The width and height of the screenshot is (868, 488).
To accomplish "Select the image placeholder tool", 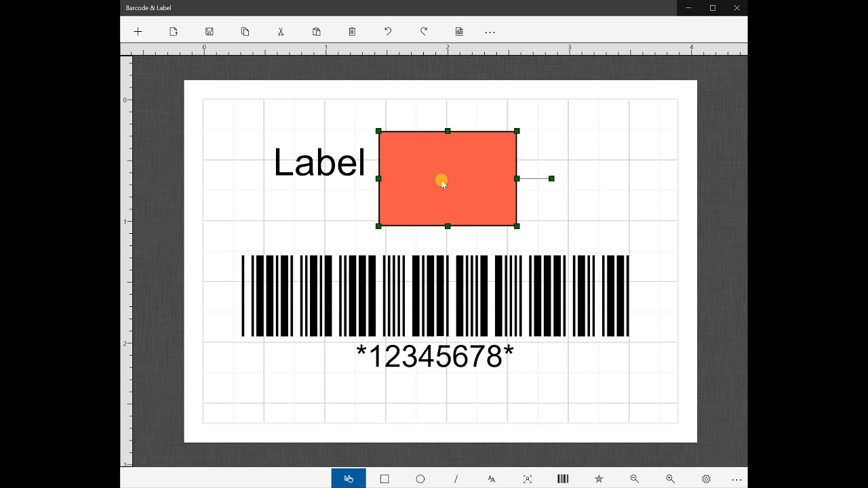I will [x=528, y=479].
